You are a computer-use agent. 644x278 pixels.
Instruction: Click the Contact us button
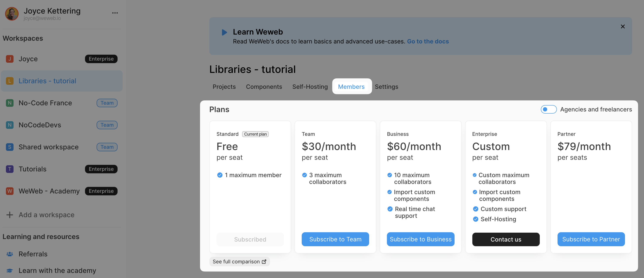click(x=506, y=239)
